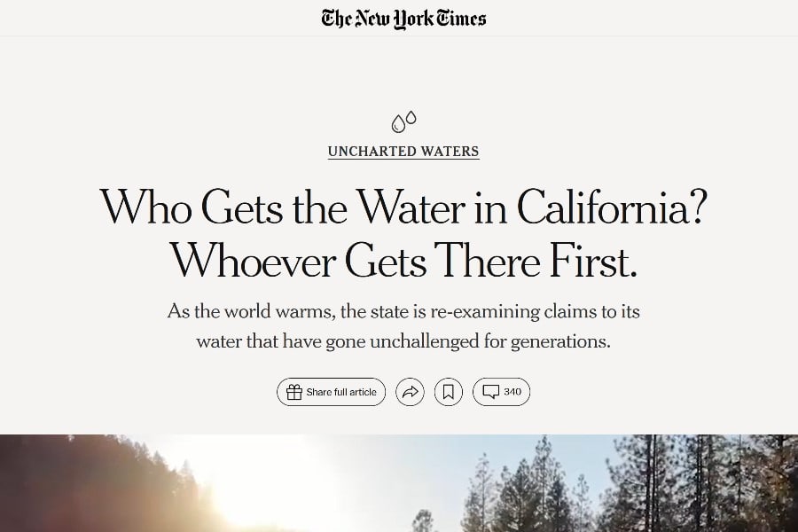This screenshot has width=798, height=532.
Task: Click the speech bubble comments icon
Action: (x=490, y=392)
